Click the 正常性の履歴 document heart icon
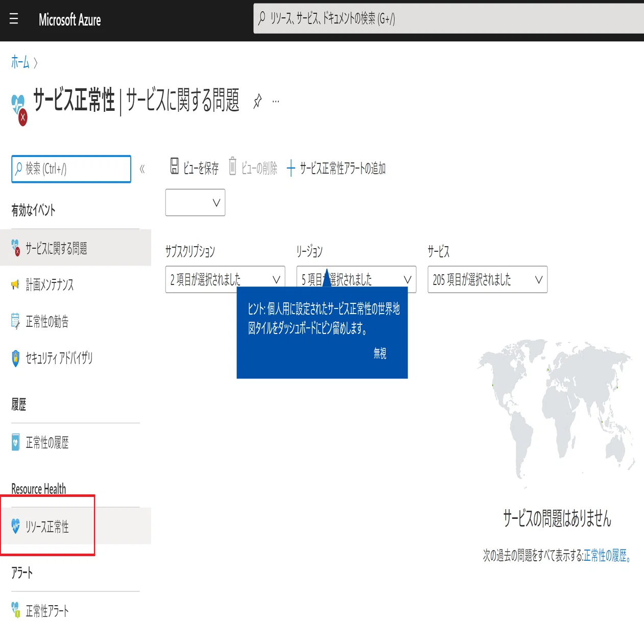The width and height of the screenshot is (644, 644). 15,442
